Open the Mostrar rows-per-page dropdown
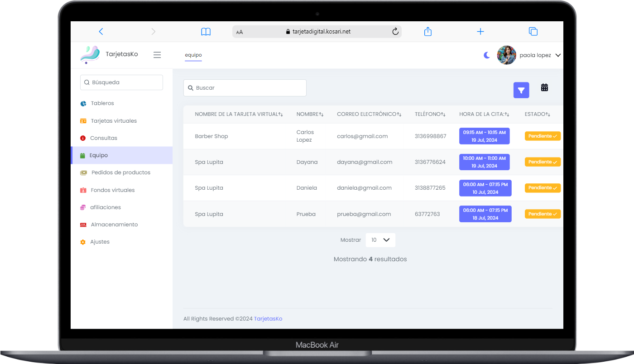This screenshot has width=634, height=364. click(x=380, y=240)
